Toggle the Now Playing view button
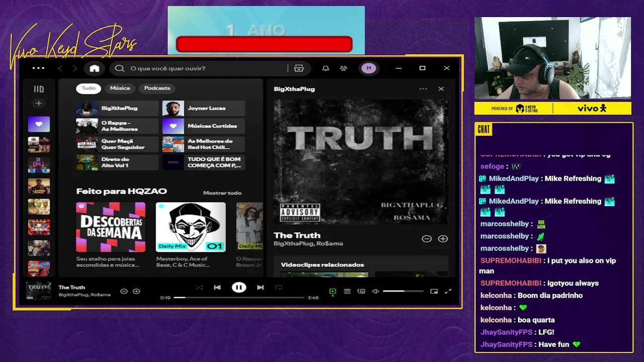 pyautogui.click(x=333, y=291)
